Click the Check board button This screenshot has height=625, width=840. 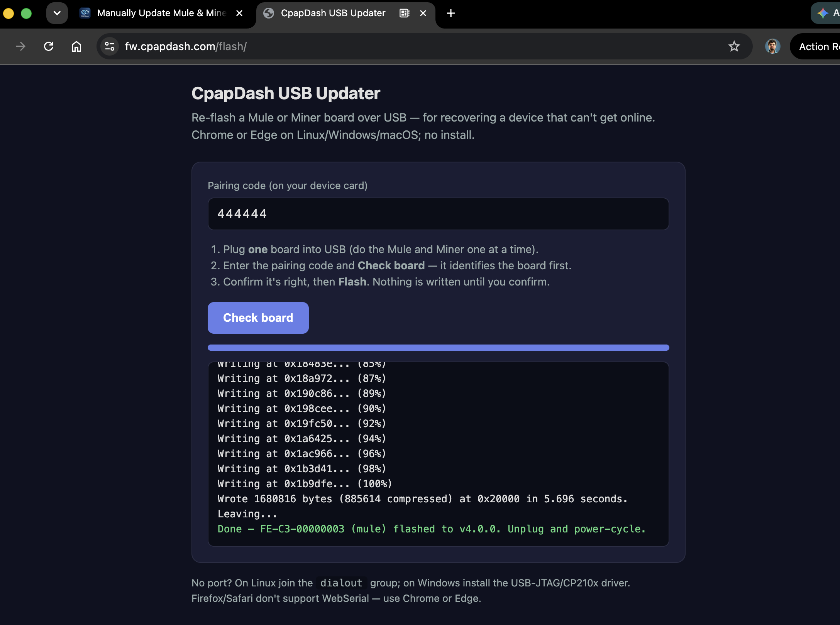258,318
